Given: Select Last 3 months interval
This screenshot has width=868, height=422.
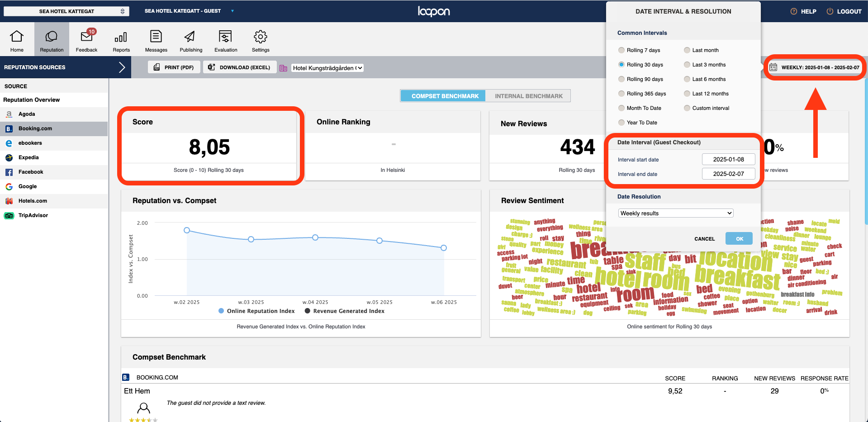Looking at the screenshot, I should pos(687,65).
